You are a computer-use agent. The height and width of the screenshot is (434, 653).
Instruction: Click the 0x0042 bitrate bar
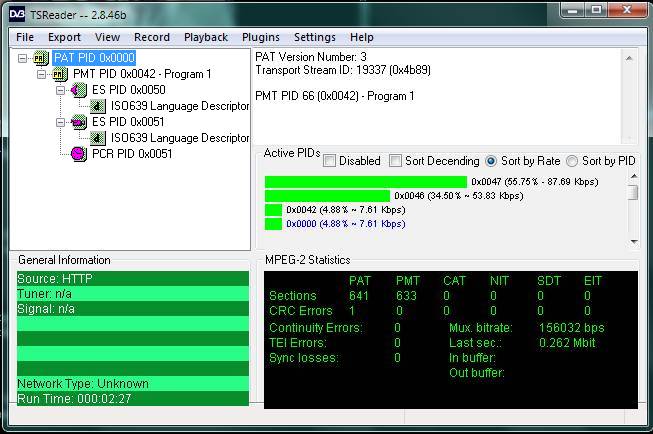pyautogui.click(x=273, y=210)
